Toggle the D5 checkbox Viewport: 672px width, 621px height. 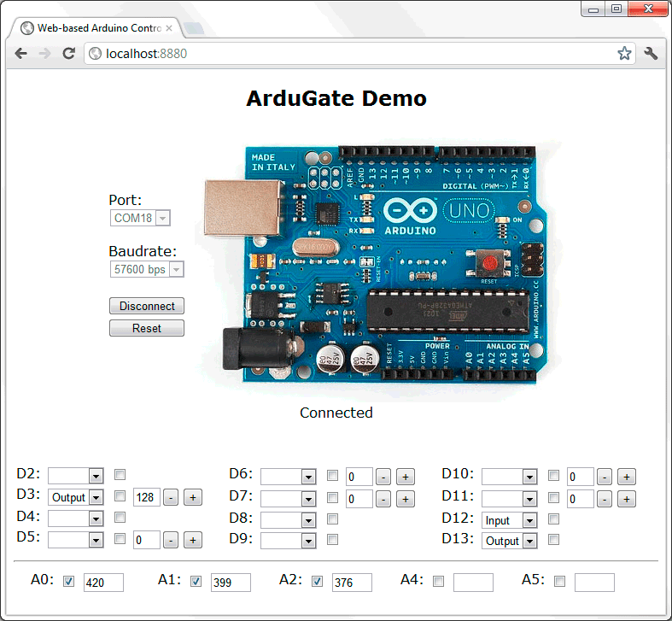(120, 538)
